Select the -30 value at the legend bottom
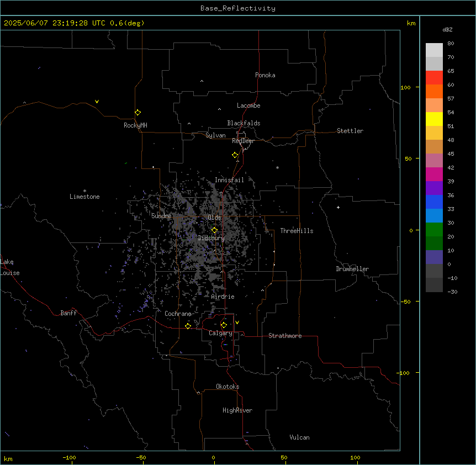Viewport: 476px width, 465px height. click(x=452, y=292)
